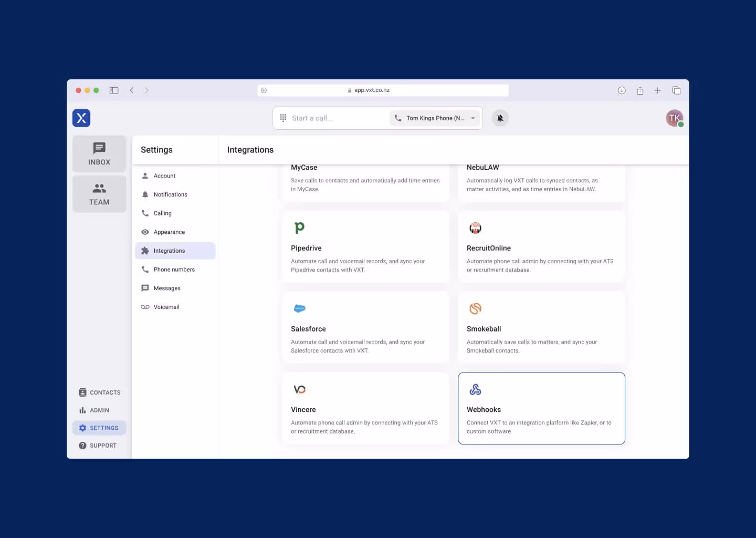Show the tab overview
This screenshot has width=756, height=538.
pyautogui.click(x=676, y=90)
